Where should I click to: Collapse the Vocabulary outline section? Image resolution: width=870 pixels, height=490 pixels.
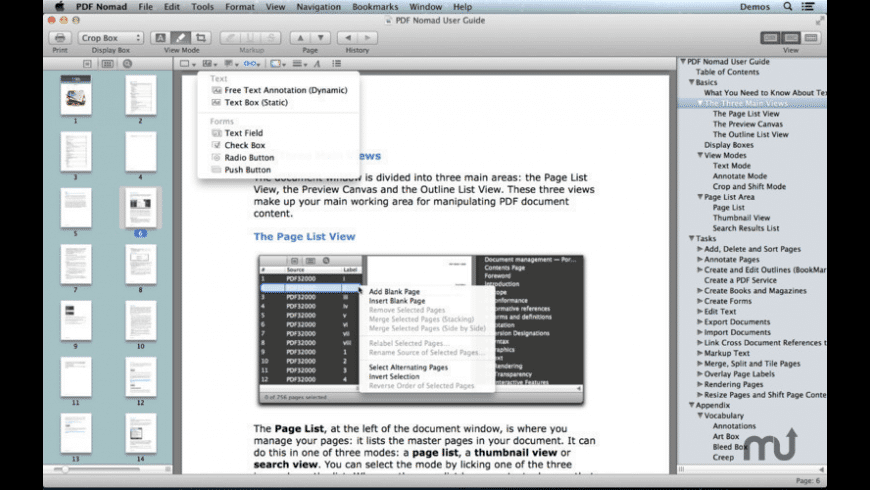[700, 415]
